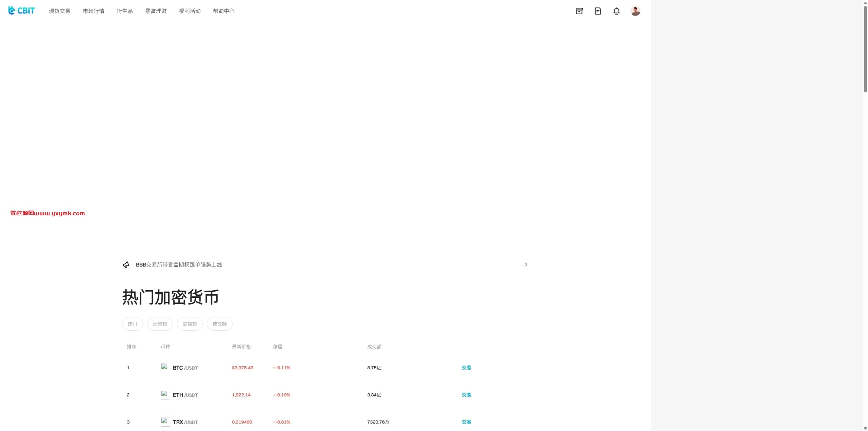The width and height of the screenshot is (868, 431).
Task: Click the BTC coin icon
Action: (165, 368)
